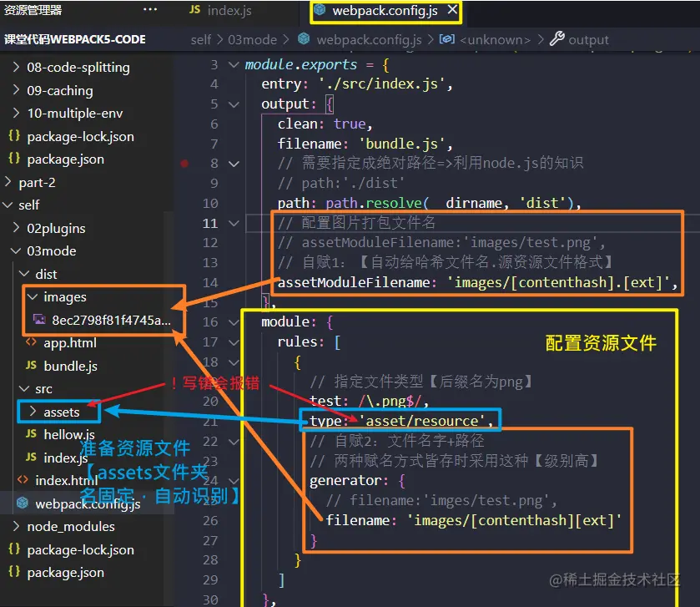
Task: Open the upper package-lock.json file
Action: [x=80, y=137]
